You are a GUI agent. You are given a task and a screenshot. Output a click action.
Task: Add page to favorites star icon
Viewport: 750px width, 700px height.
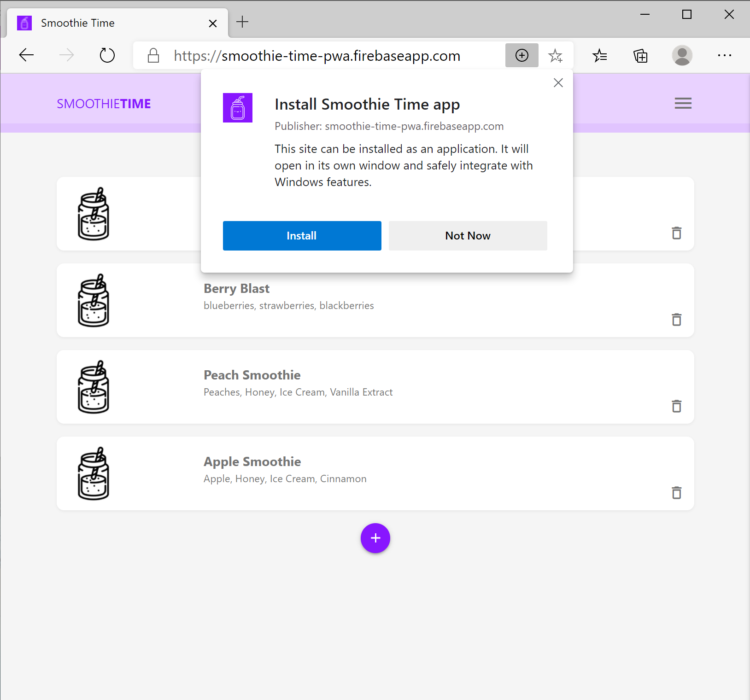555,56
